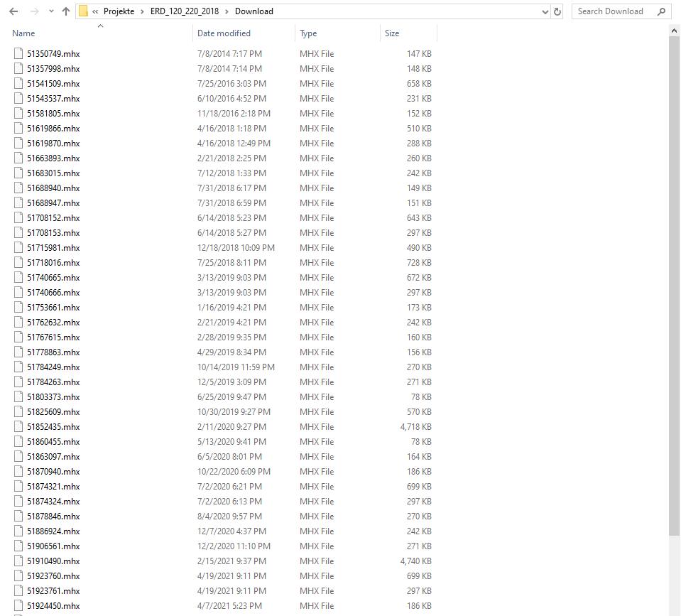The width and height of the screenshot is (681, 616).
Task: Sort by Type column header
Action: 308,33
